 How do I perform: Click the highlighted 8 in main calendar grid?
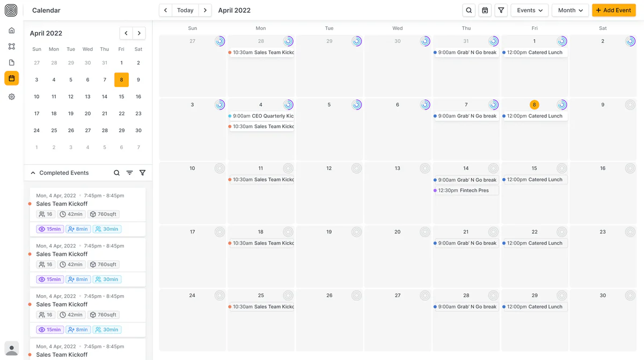(534, 105)
